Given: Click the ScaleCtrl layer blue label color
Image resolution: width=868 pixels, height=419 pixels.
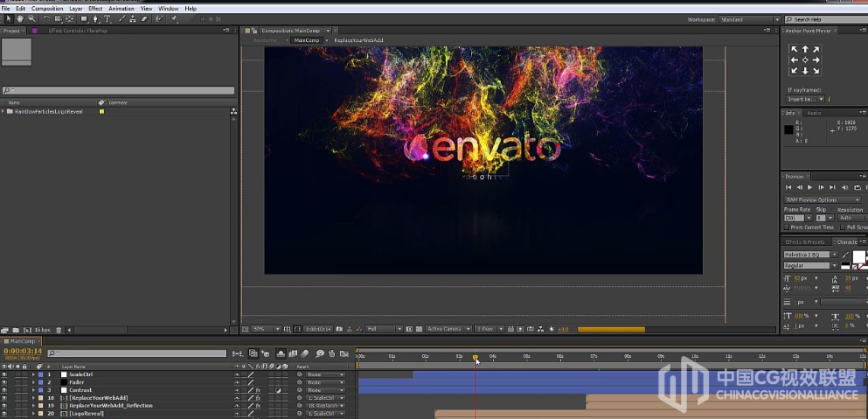Looking at the screenshot, I should pyautogui.click(x=40, y=374).
